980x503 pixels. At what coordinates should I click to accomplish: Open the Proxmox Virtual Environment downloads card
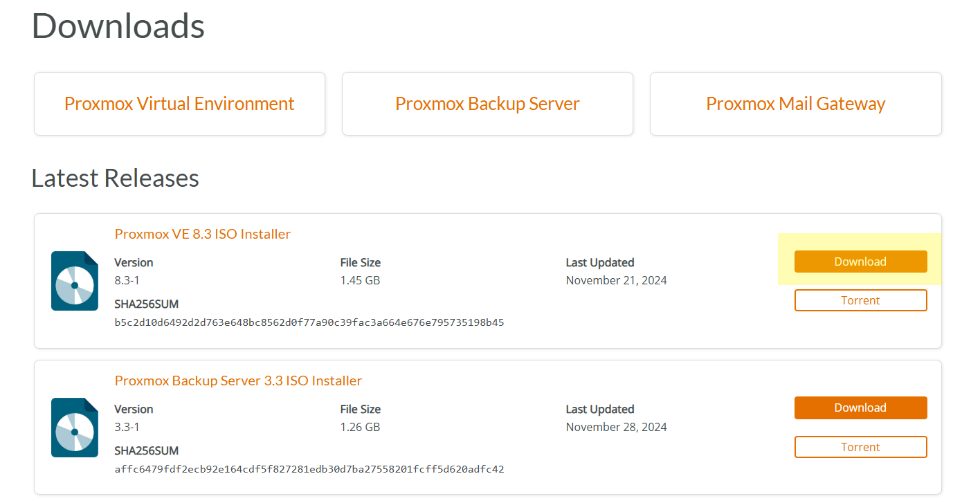179,104
